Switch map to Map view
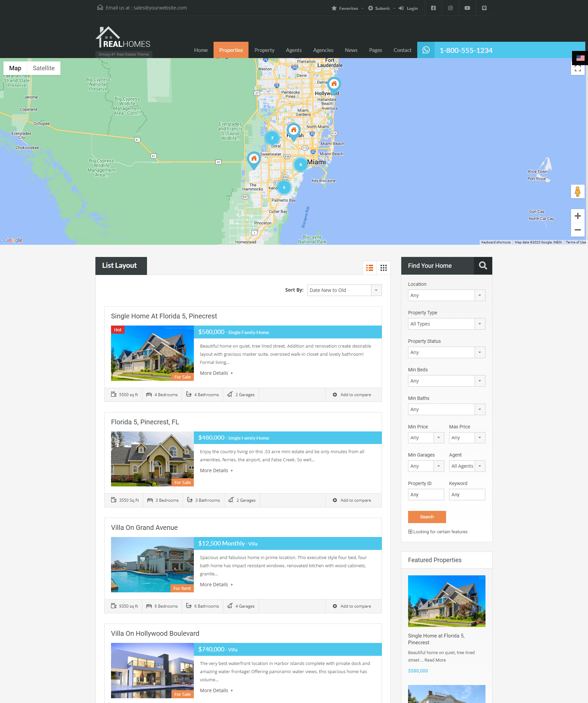588x703 pixels. [15, 68]
